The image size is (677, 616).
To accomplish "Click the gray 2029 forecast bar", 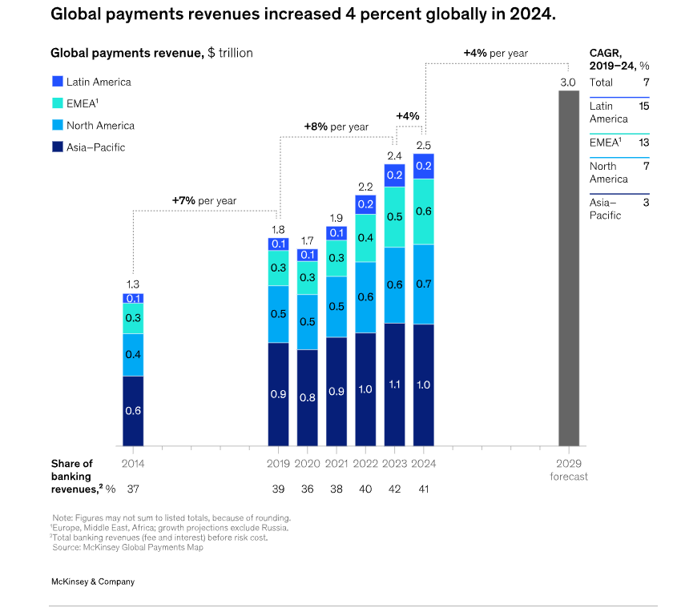I will click(568, 268).
